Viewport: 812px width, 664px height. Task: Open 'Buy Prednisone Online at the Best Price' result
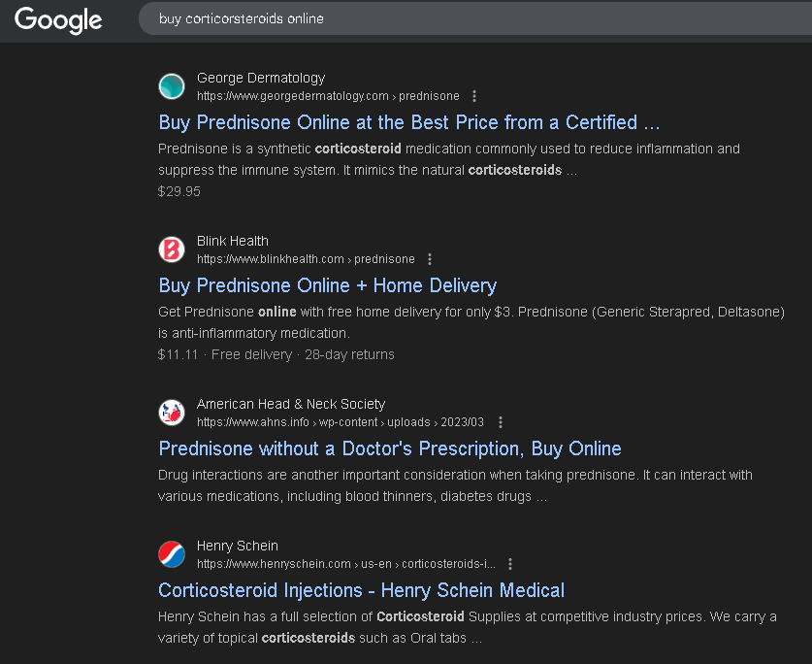coord(408,122)
